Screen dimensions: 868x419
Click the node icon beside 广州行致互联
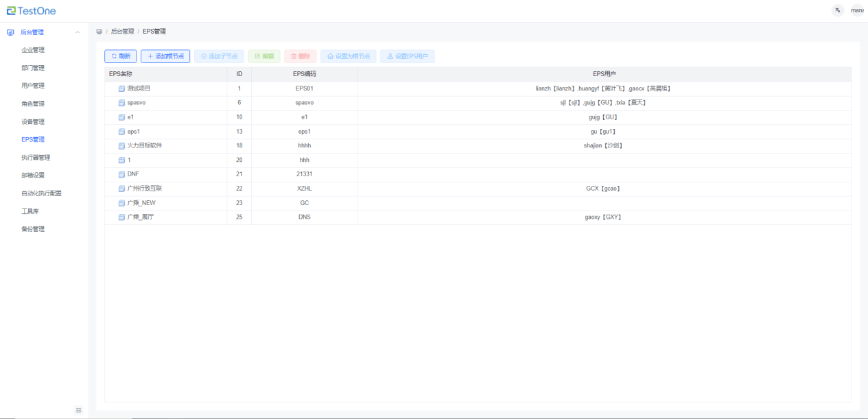point(121,189)
